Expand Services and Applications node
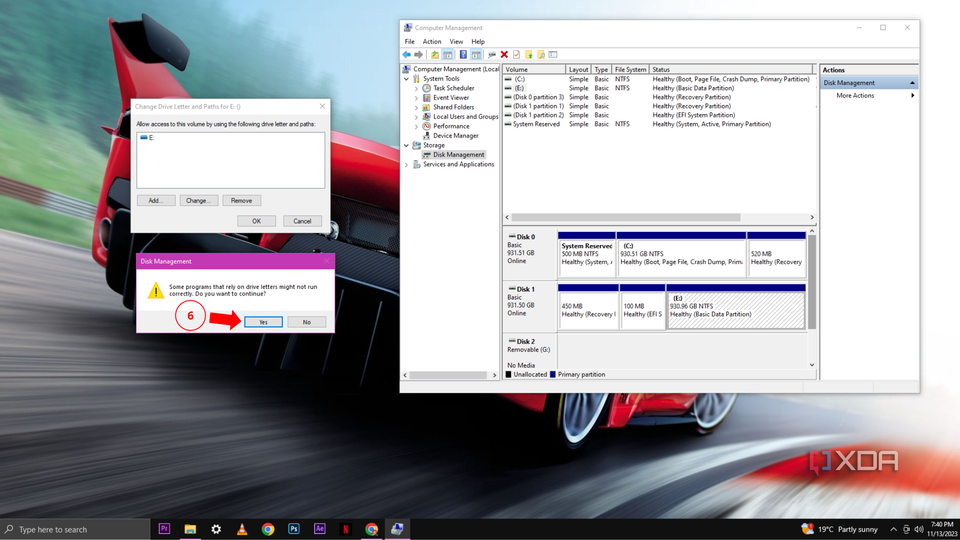This screenshot has height=540, width=960. pyautogui.click(x=407, y=165)
